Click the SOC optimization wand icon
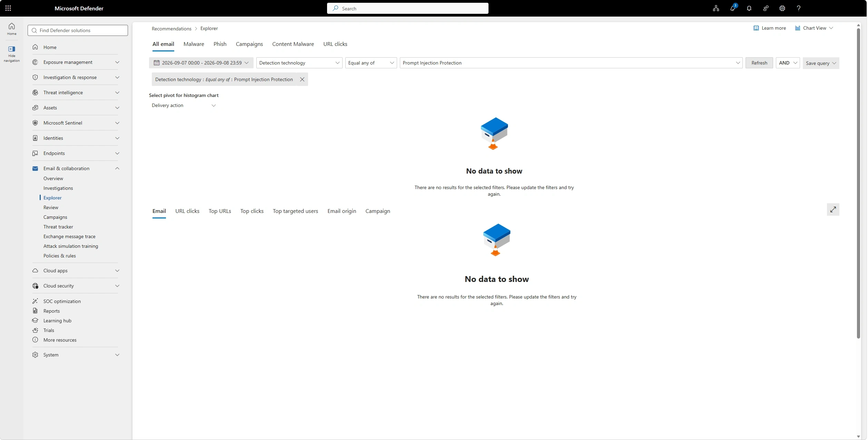This screenshot has width=868, height=440. click(35, 301)
